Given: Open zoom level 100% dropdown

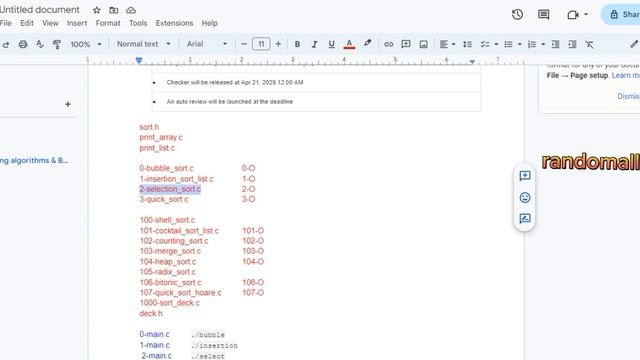Looking at the screenshot, I should 86,44.
